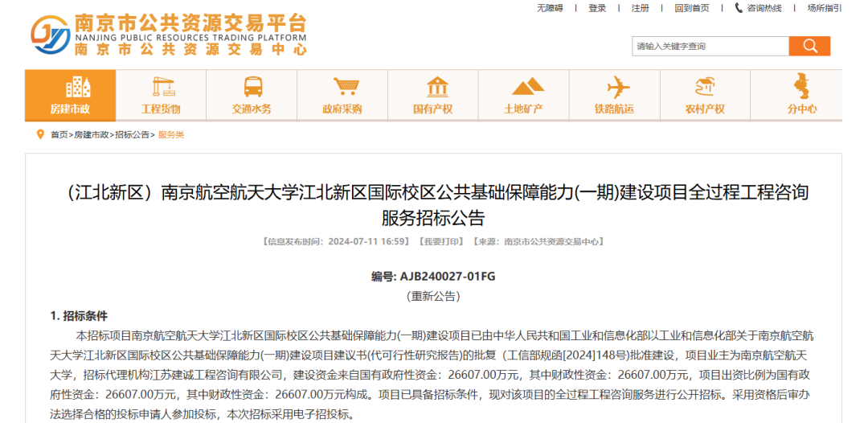This screenshot has width=868, height=423.
Task: Open the 房建市政 tab label
Action: coord(70,109)
